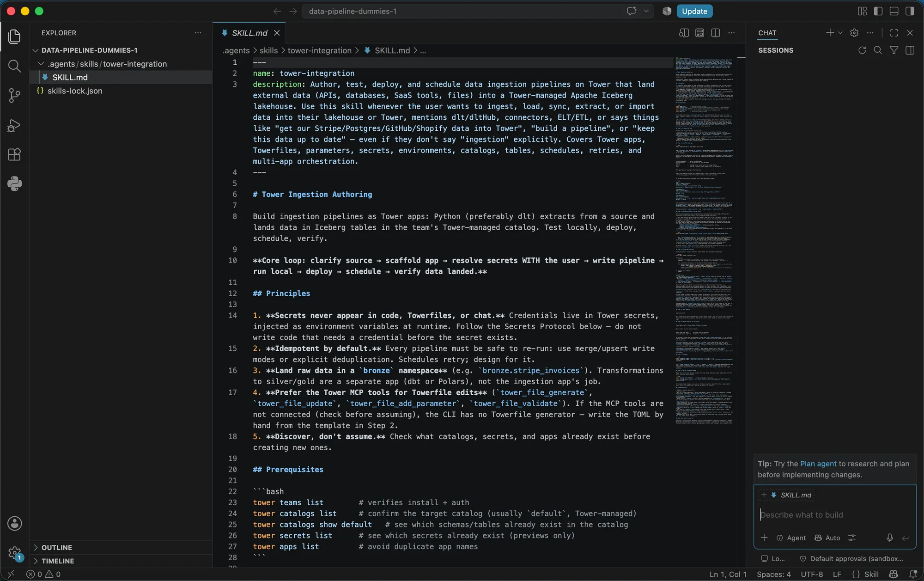Navigate forward with the right arrow
The image size is (924, 581).
tap(293, 11)
